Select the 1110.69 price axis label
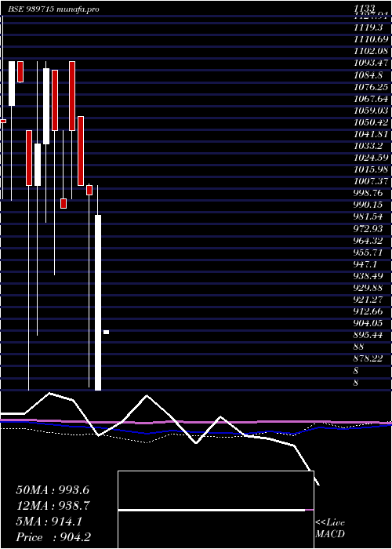 [x=371, y=39]
